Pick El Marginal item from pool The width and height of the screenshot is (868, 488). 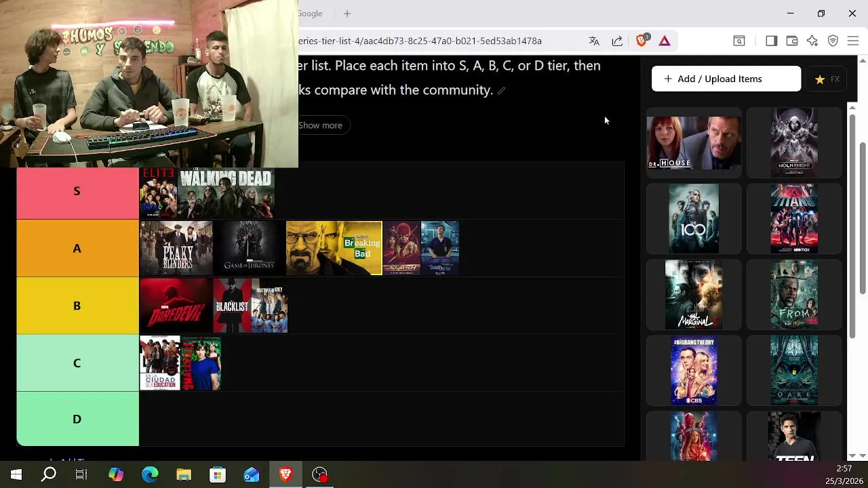coord(694,294)
